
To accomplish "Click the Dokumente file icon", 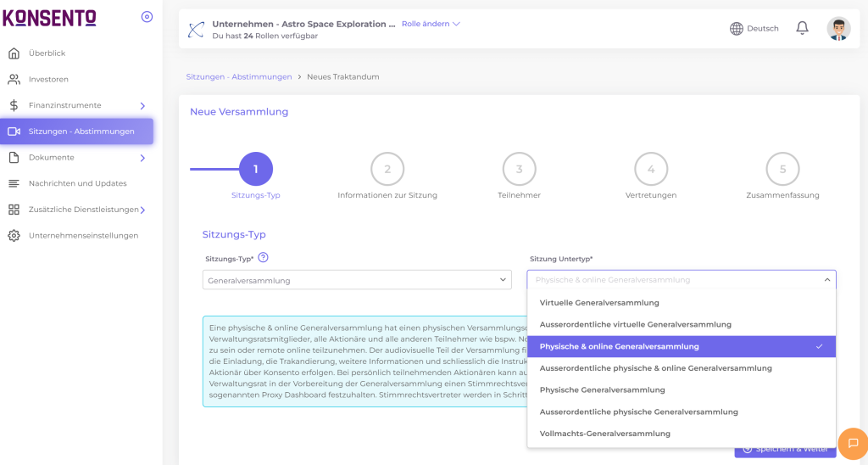I will tap(14, 157).
